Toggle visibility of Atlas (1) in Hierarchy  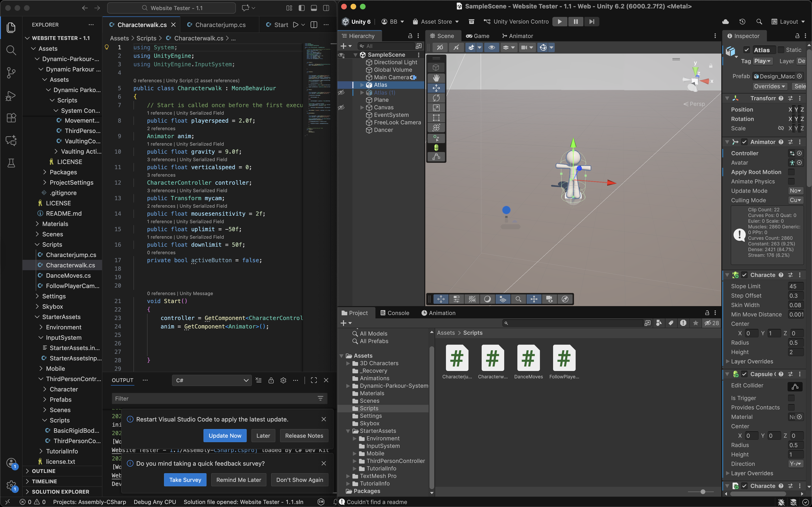pyautogui.click(x=342, y=93)
